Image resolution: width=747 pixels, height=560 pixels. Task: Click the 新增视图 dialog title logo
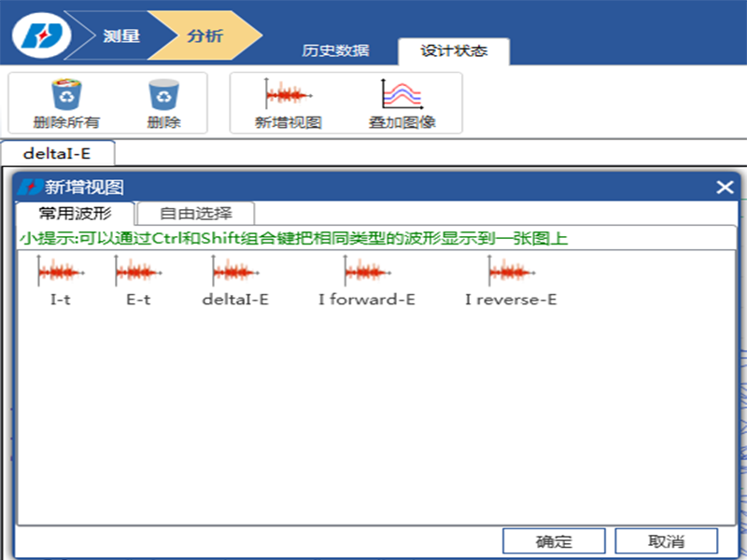(x=30, y=188)
